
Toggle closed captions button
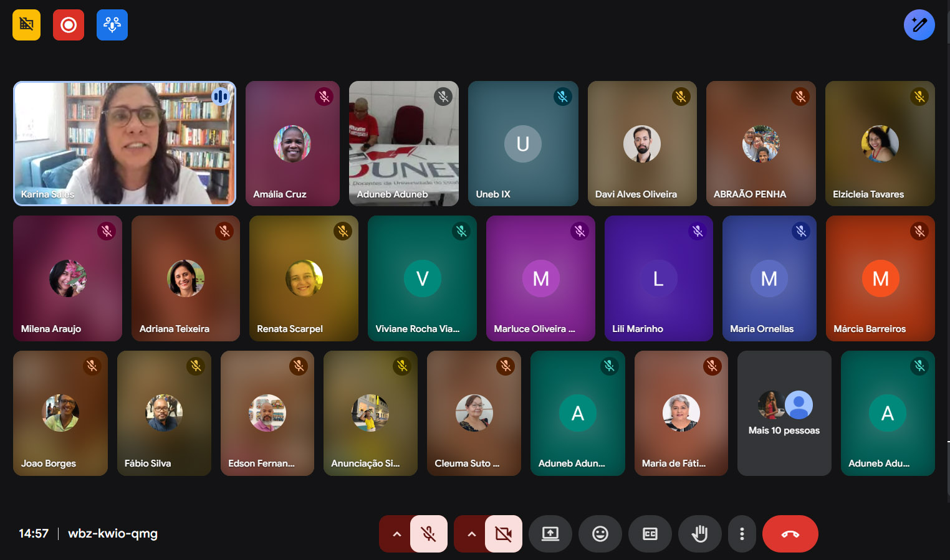point(650,534)
